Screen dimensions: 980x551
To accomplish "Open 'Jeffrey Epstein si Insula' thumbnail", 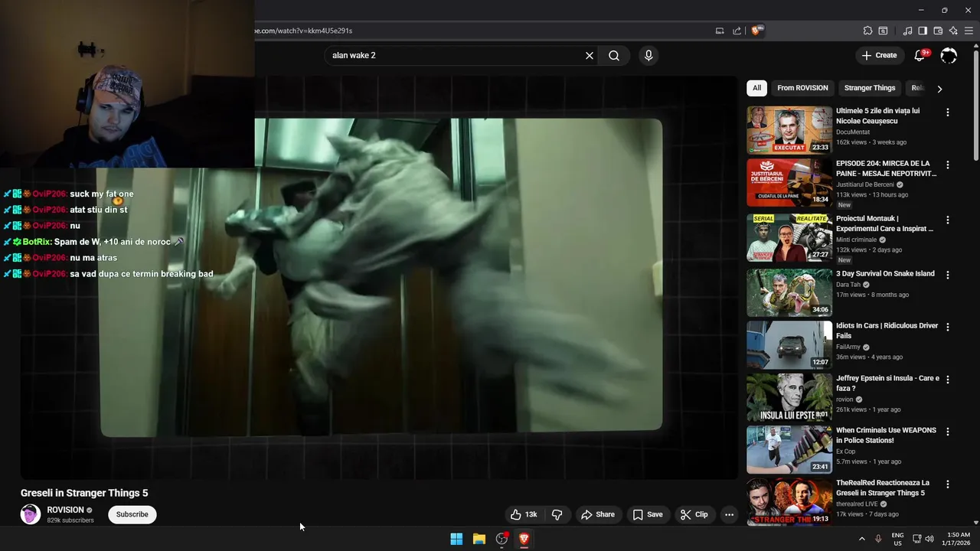I will pyautogui.click(x=789, y=397).
